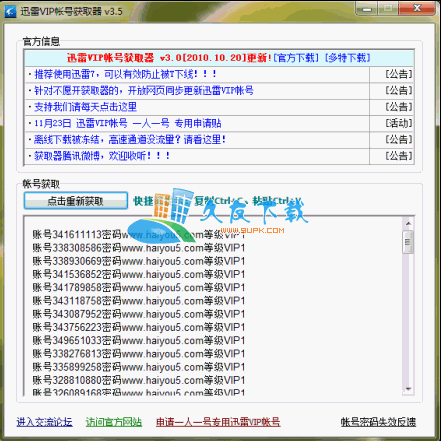Click the 点击重新获取 button

tap(76, 201)
